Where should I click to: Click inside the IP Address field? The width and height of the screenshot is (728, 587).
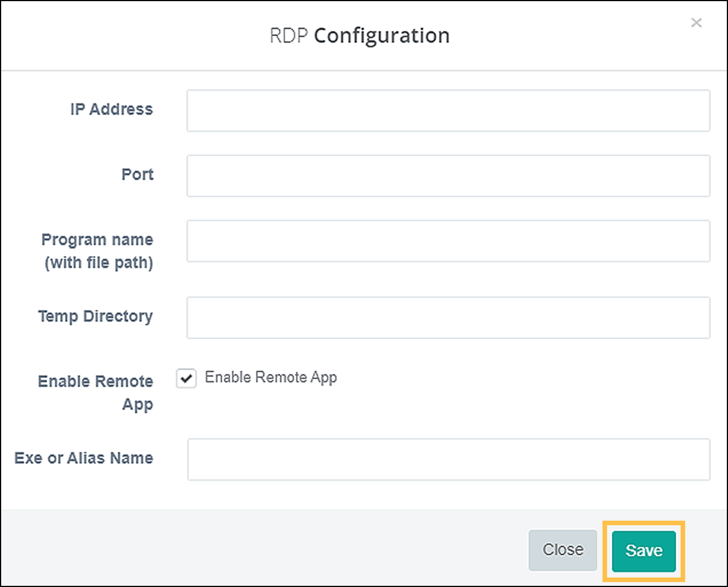(x=447, y=110)
